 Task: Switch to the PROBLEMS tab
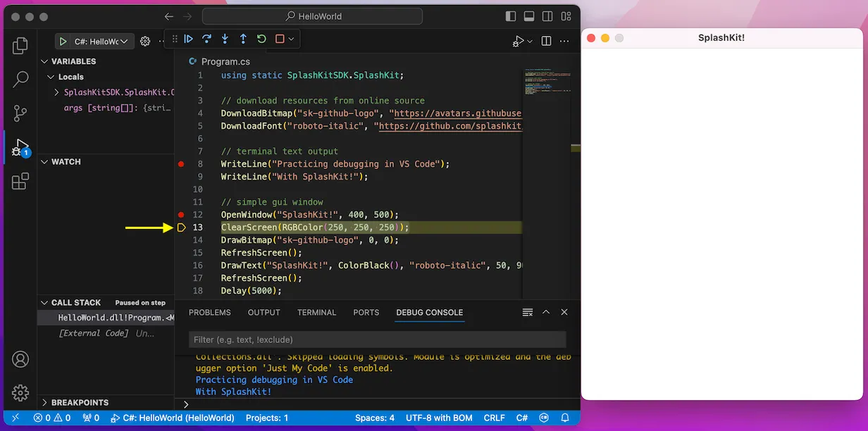(209, 313)
